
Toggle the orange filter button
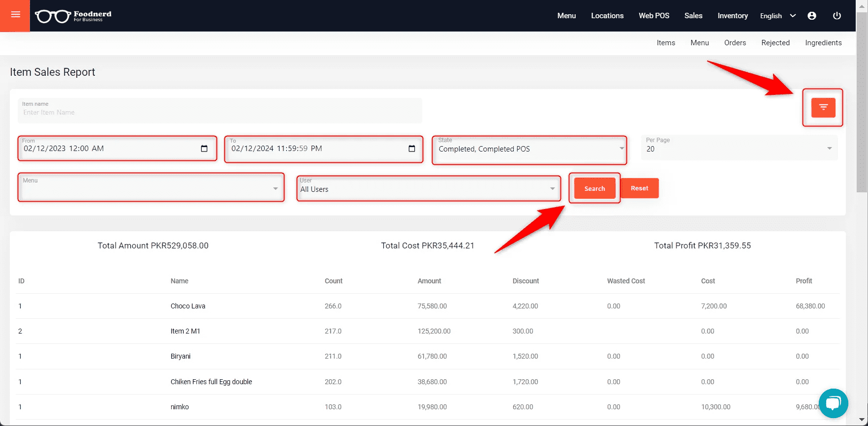click(823, 107)
